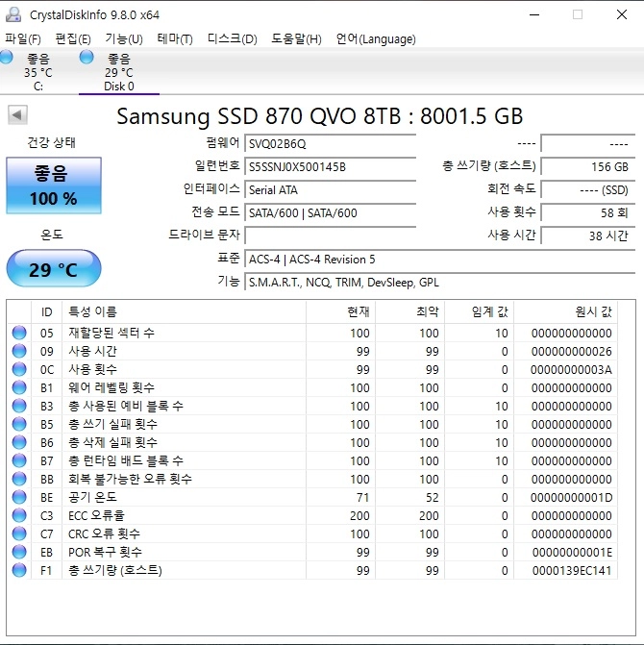
Task: Select the C: drive tab at 35 °C
Action: [x=38, y=72]
